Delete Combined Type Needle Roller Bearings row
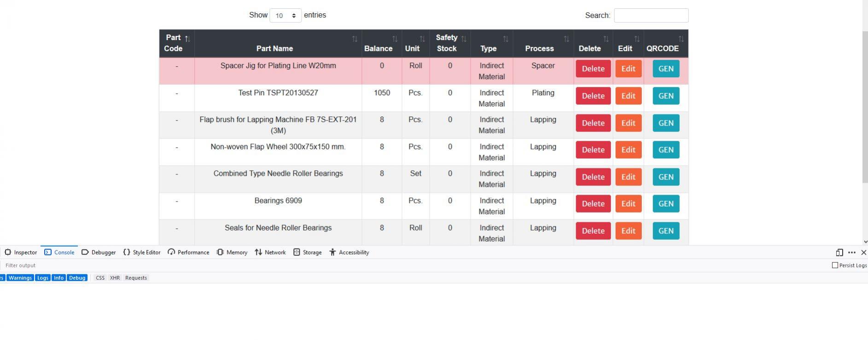868x340 pixels. tap(593, 177)
